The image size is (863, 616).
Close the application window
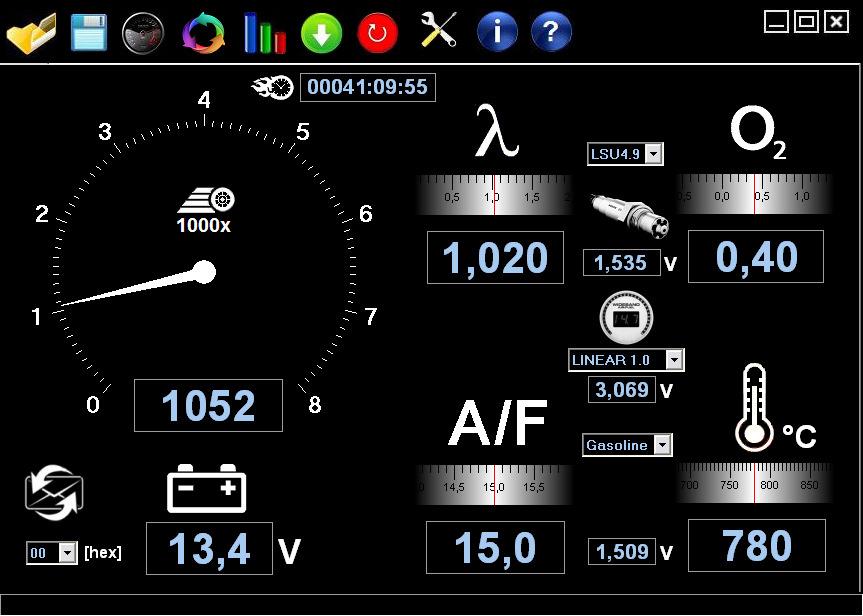(836, 22)
